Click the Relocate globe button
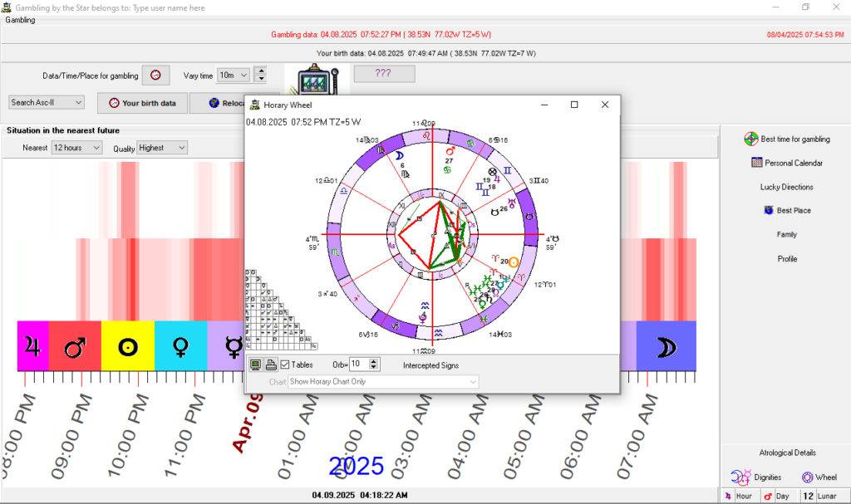 214,103
